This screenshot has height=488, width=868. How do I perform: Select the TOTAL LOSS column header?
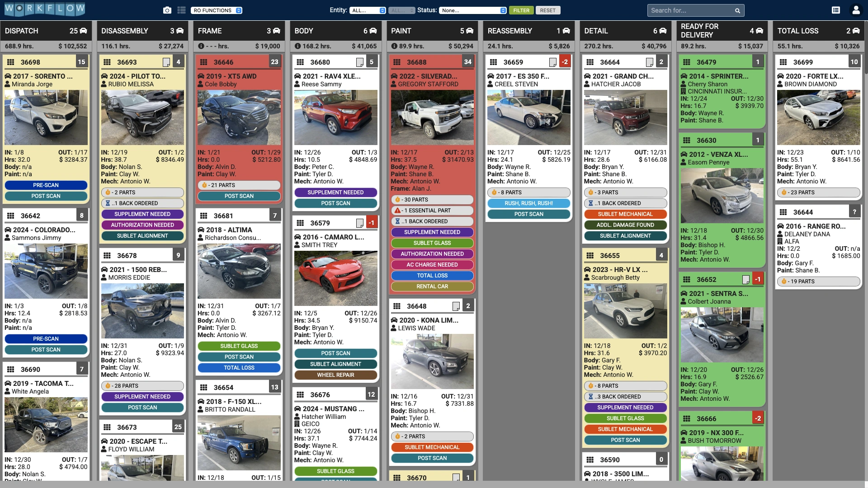coord(797,31)
